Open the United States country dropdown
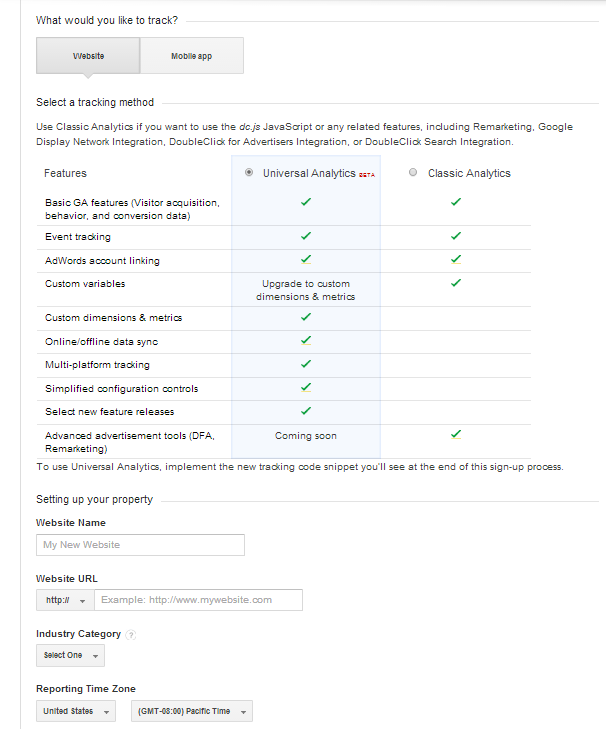The image size is (606, 729). click(76, 711)
